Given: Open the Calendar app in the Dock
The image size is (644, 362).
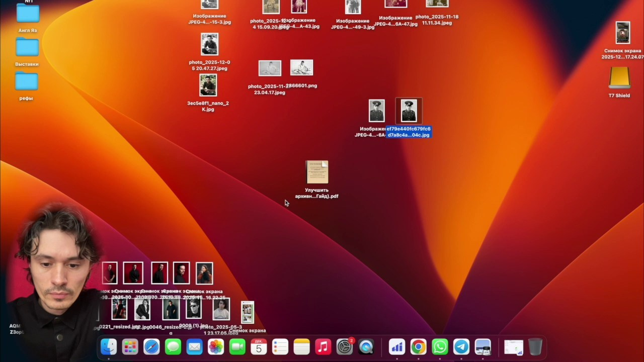Looking at the screenshot, I should coord(259,347).
